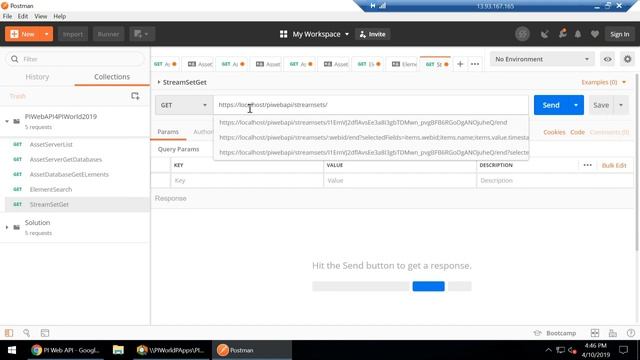
Task: Select third URL suggestion ending with end?selecte
Action: [371, 152]
